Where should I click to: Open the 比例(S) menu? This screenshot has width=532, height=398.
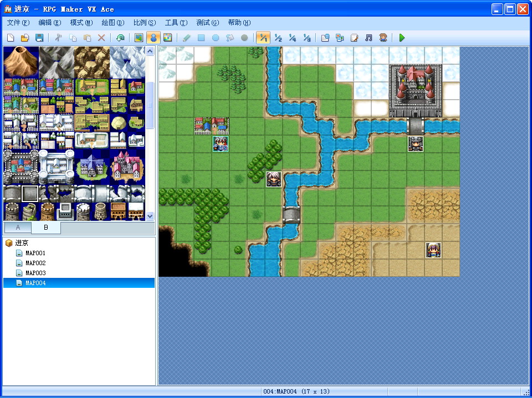[145, 23]
